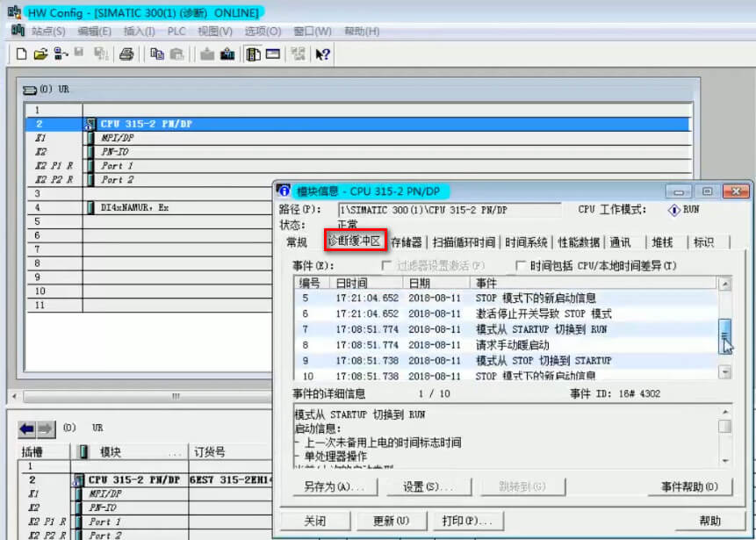Image resolution: width=756 pixels, height=540 pixels.
Task: Select the MPI/DP row in rack
Action: pyautogui.click(x=357, y=138)
